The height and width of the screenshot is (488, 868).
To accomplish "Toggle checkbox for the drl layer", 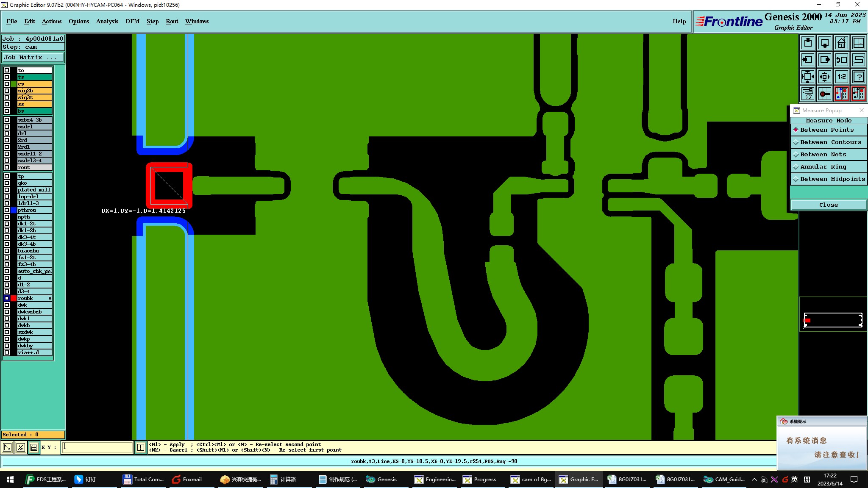I will pos(7,133).
